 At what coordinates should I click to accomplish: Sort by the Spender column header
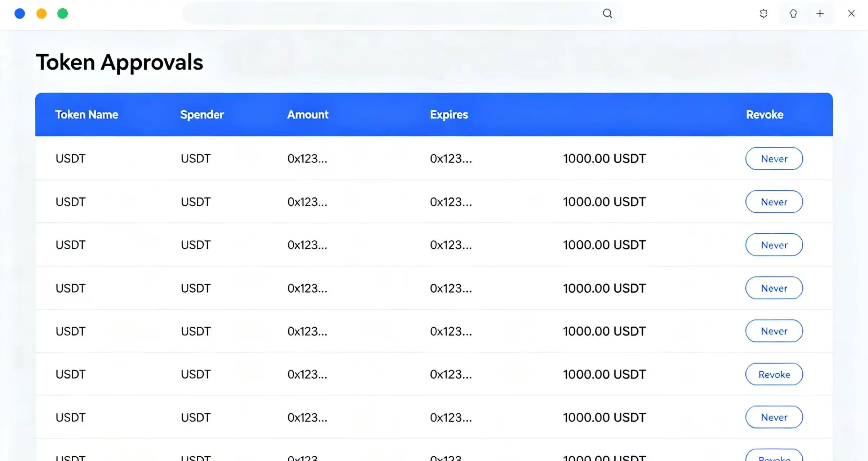tap(202, 115)
